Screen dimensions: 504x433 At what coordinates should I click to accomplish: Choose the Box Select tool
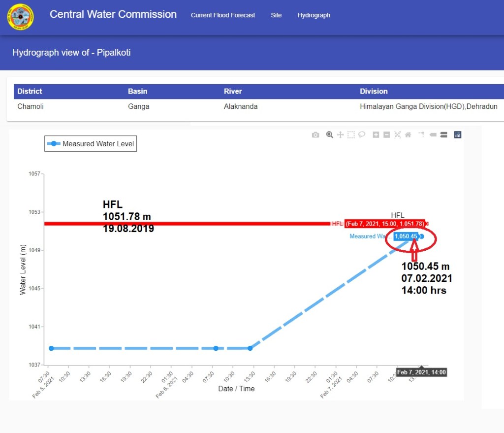[x=351, y=135]
